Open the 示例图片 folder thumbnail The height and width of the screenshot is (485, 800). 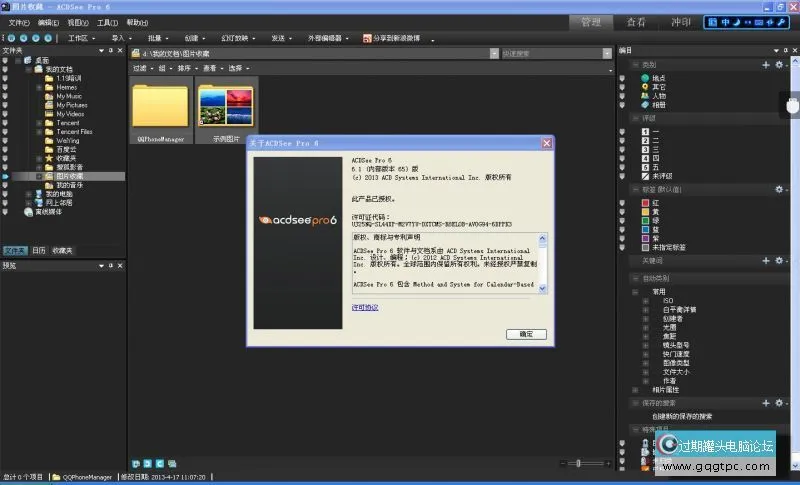point(226,110)
